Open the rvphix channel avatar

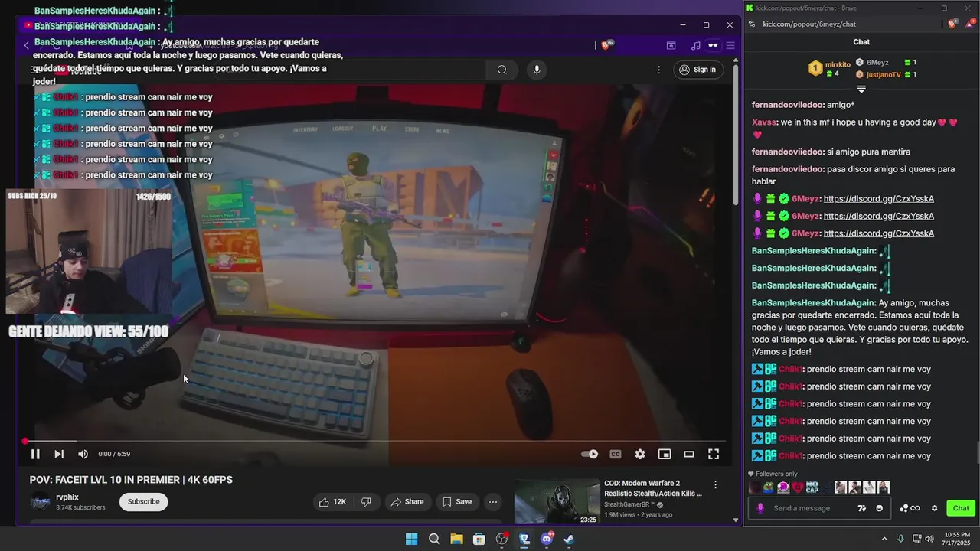point(40,502)
